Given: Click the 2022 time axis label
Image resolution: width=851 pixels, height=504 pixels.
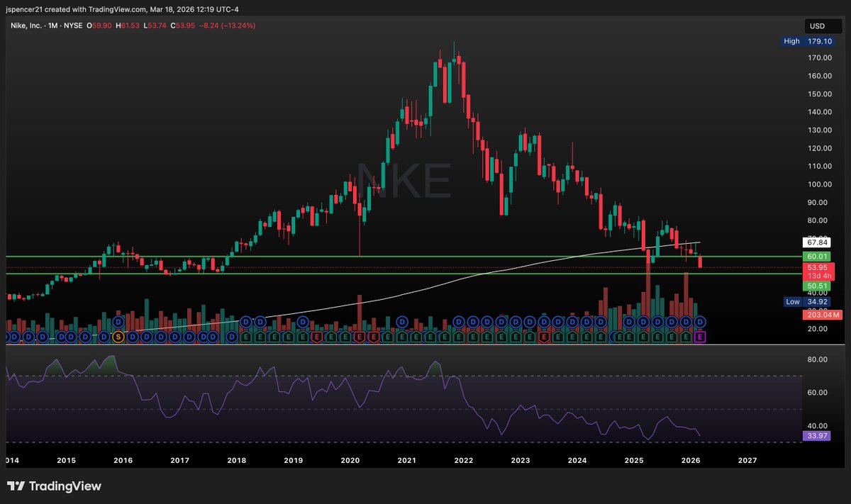Looking at the screenshot, I should [x=464, y=460].
